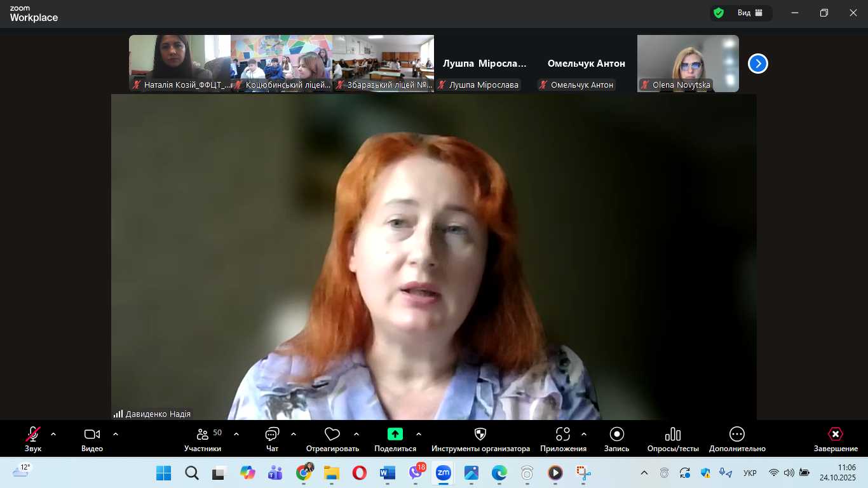Click the green encryption shield icon
868x488 pixels.
click(719, 13)
